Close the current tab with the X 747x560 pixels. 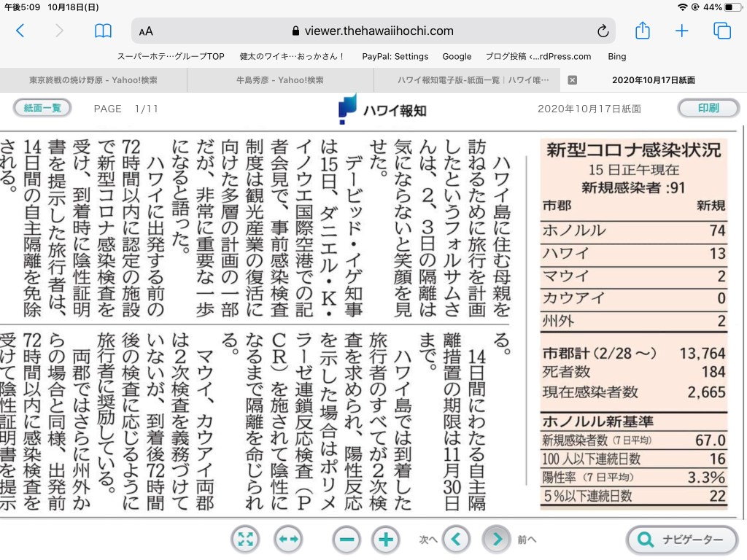(573, 79)
